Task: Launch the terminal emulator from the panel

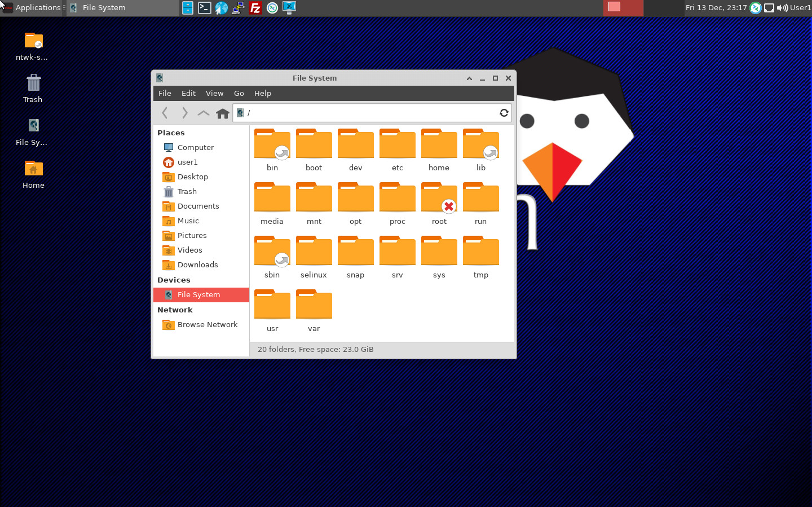Action: (x=204, y=8)
